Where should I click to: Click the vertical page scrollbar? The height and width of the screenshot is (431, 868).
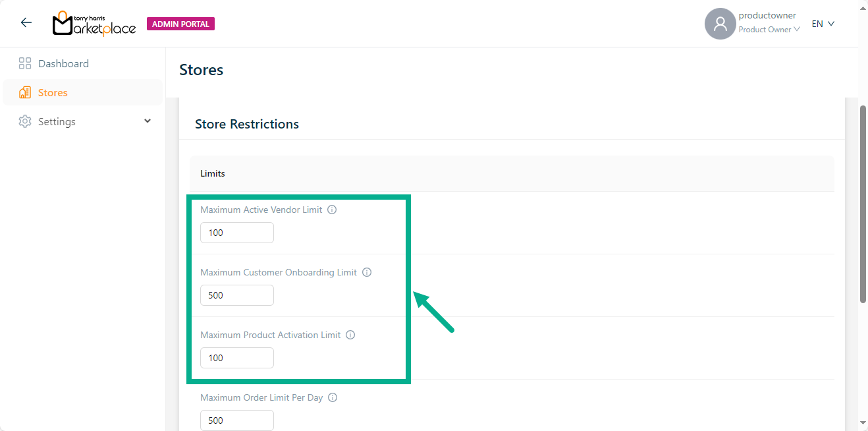(863, 204)
